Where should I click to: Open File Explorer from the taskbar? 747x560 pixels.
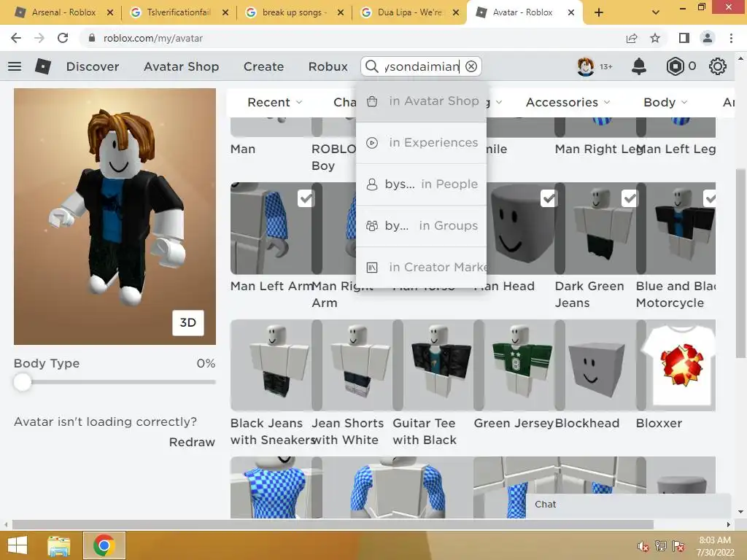pos(58,545)
